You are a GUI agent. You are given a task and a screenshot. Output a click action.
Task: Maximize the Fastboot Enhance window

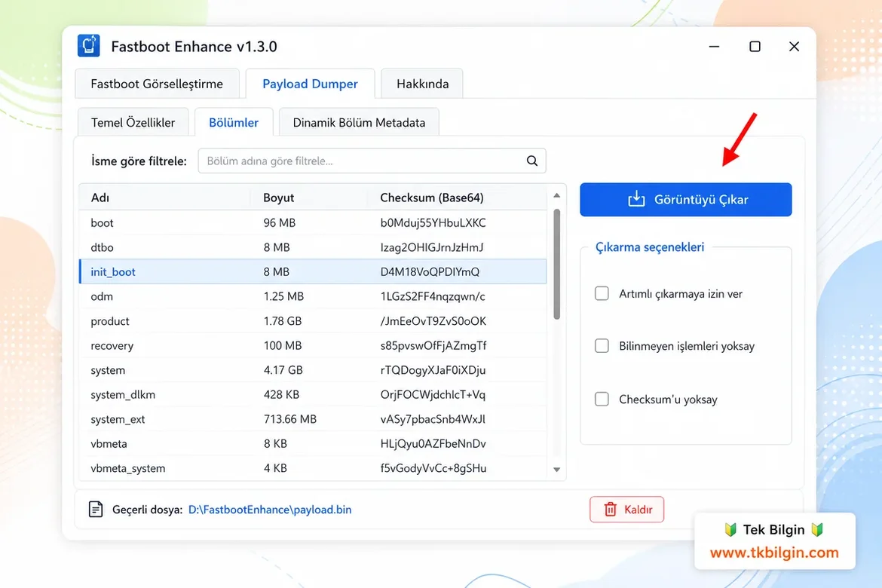pyautogui.click(x=755, y=46)
